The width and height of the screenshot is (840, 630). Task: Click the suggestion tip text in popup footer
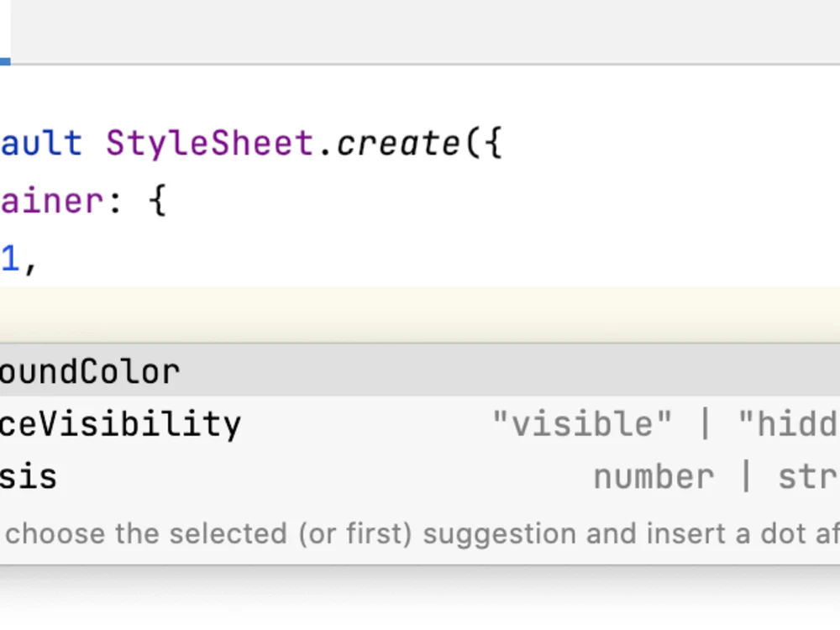[x=423, y=533]
